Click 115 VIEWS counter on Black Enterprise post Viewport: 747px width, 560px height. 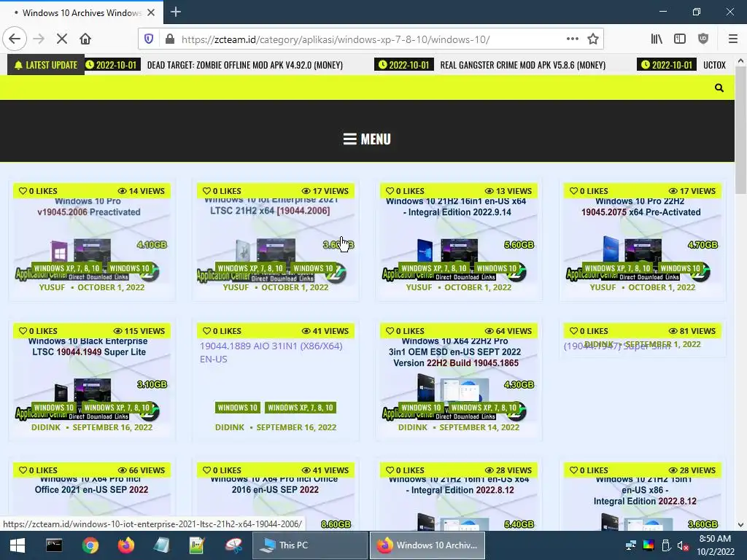(x=139, y=331)
